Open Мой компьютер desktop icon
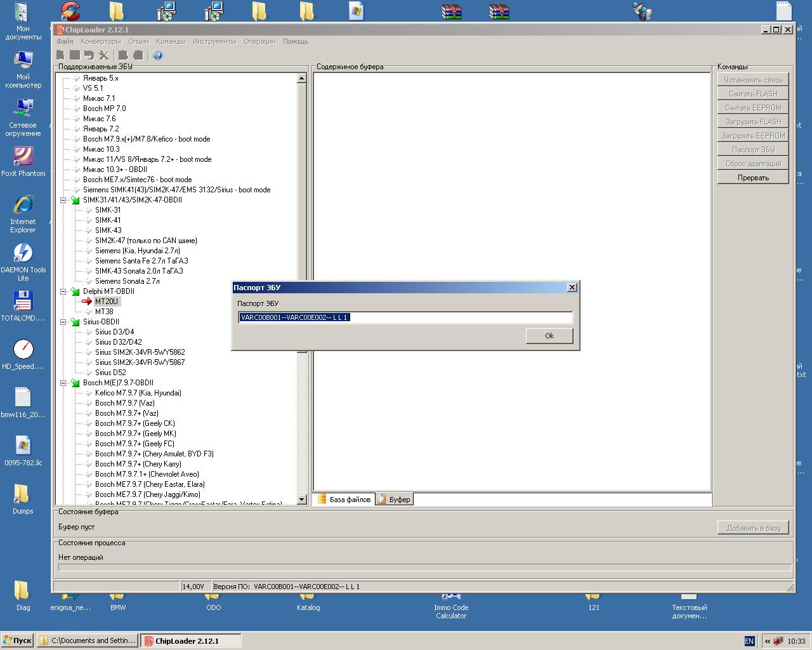 [x=23, y=69]
